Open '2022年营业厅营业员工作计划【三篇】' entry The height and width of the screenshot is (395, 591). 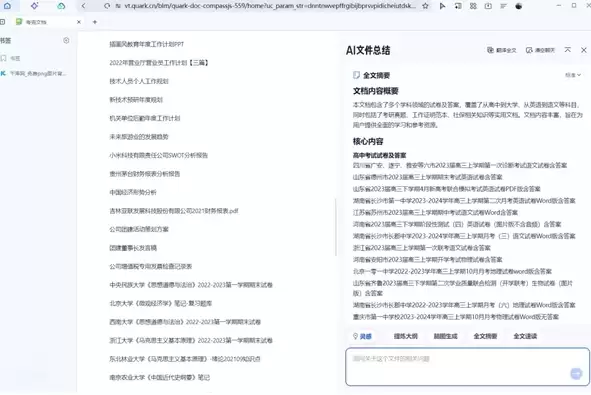(x=159, y=63)
